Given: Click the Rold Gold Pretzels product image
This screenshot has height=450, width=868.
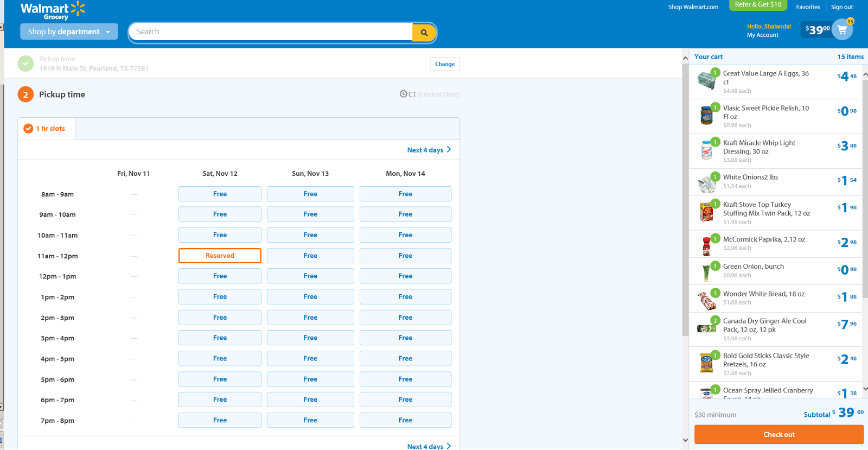Looking at the screenshot, I should click(x=706, y=363).
